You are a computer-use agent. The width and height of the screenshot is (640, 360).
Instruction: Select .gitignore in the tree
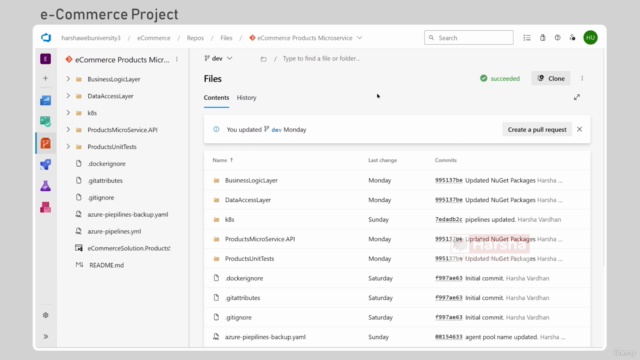pos(101,198)
